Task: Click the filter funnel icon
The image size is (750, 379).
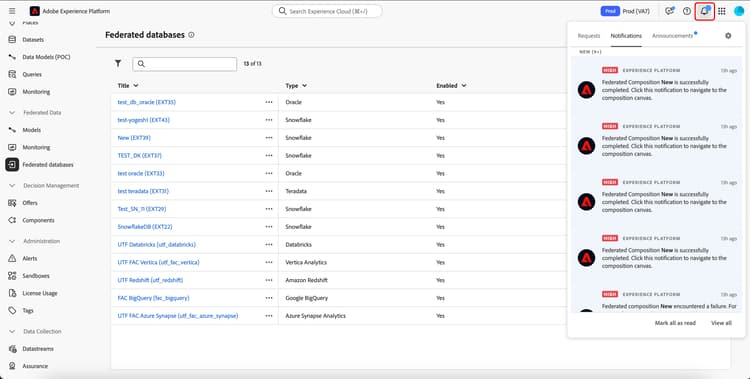Action: 118,63
